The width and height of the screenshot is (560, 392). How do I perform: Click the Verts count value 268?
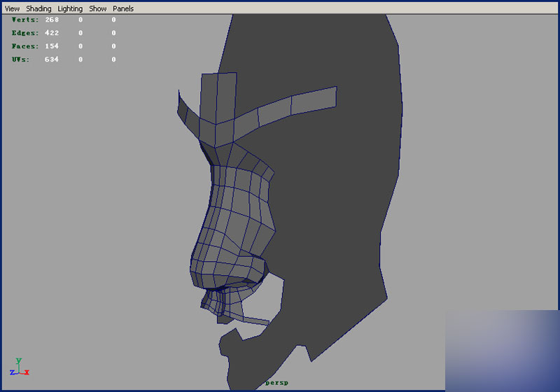52,20
